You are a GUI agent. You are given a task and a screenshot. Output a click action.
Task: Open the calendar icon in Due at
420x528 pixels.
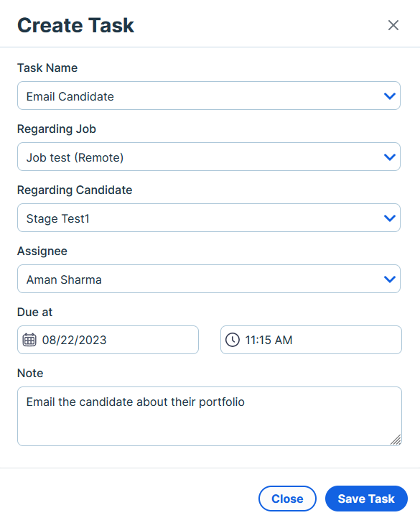pos(29,340)
